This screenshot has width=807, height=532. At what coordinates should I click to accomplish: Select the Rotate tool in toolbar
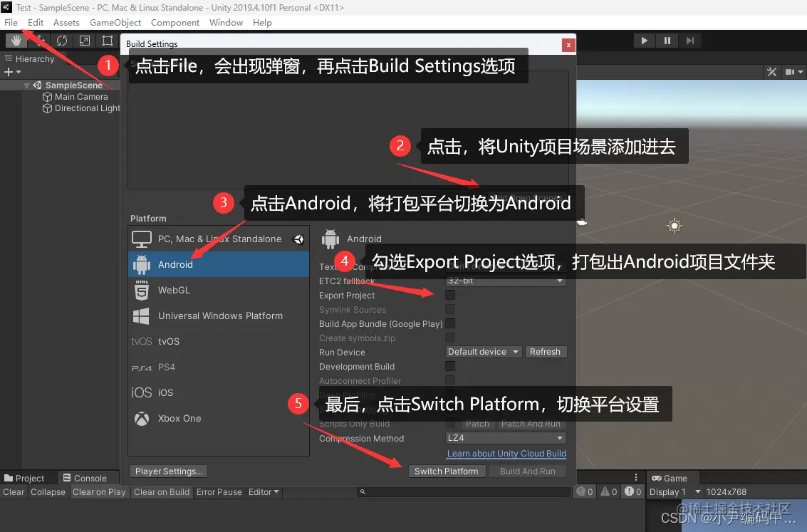tap(62, 40)
